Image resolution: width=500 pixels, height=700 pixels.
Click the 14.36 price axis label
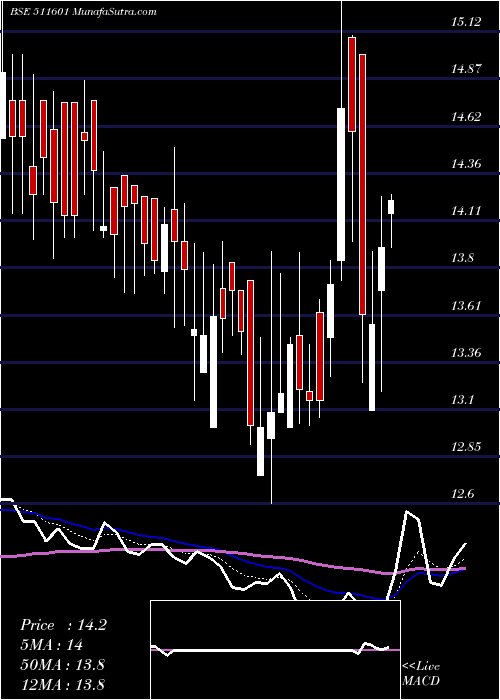466,164
